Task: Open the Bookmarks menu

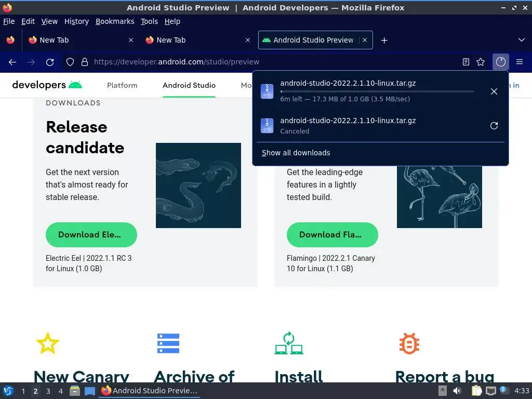Action: point(115,21)
